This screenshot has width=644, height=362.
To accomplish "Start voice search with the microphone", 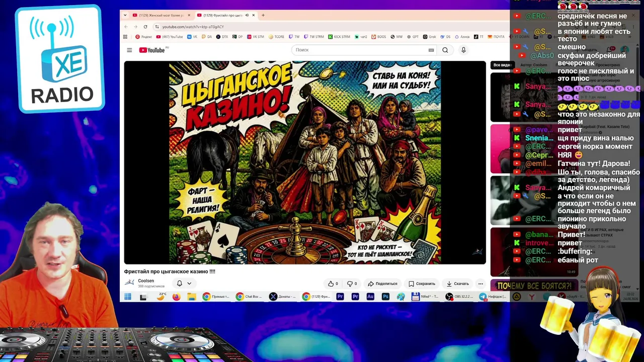I will click(463, 50).
